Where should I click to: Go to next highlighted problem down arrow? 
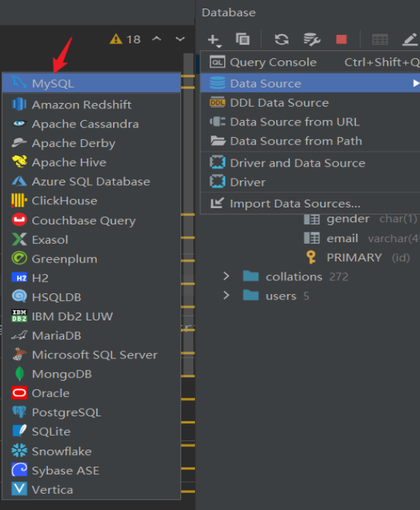(180, 39)
